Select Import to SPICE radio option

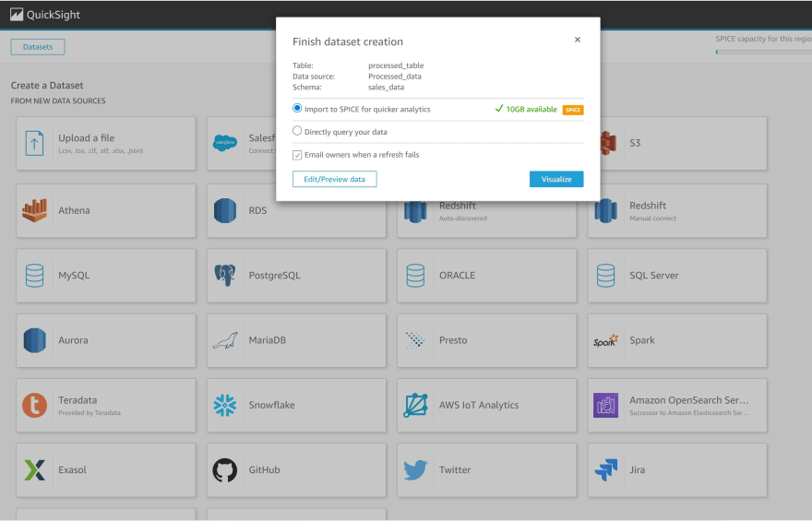pos(297,108)
